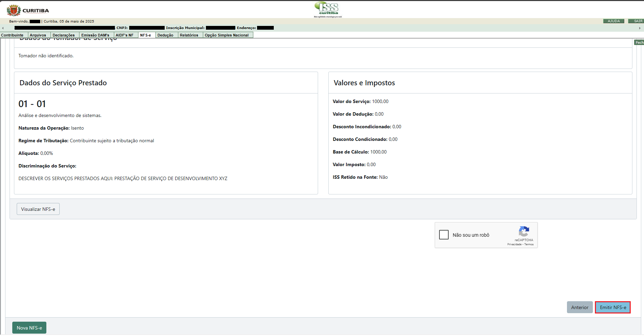Click the AJUDA help button

tap(614, 21)
